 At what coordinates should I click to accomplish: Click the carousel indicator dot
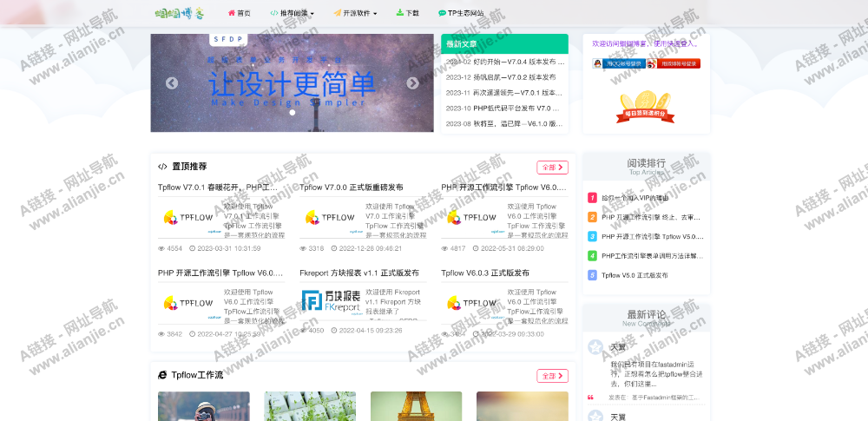293,113
